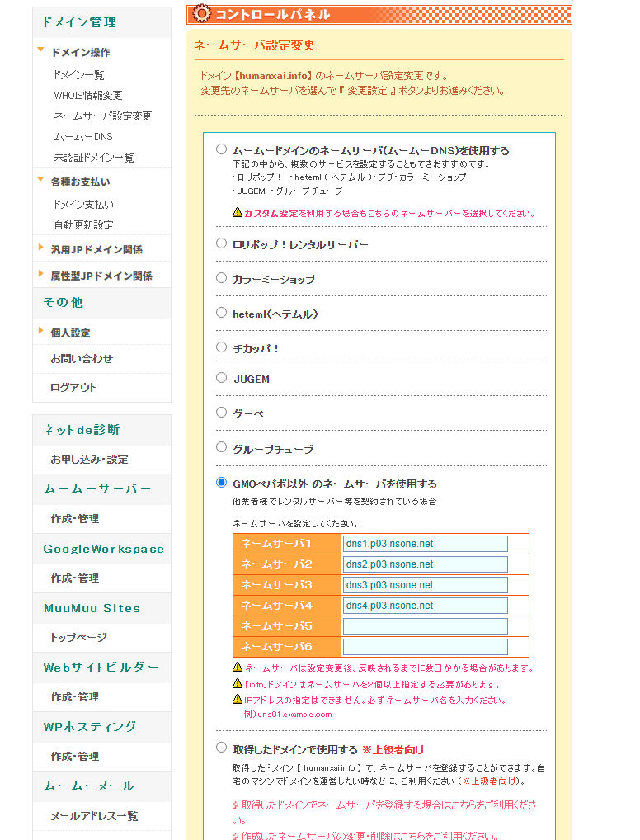Open メールアドレス一覧 under ムームーメール

point(94,816)
